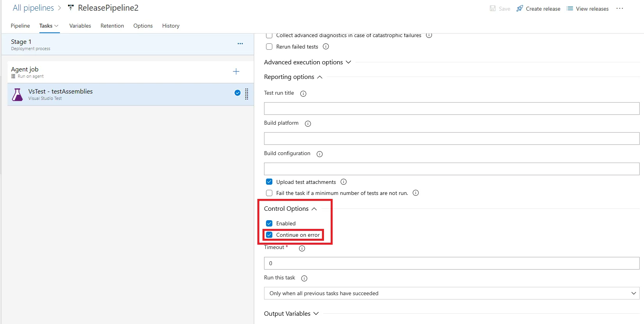Click the Timeout info icon
The width and height of the screenshot is (644, 324).
pyautogui.click(x=302, y=248)
